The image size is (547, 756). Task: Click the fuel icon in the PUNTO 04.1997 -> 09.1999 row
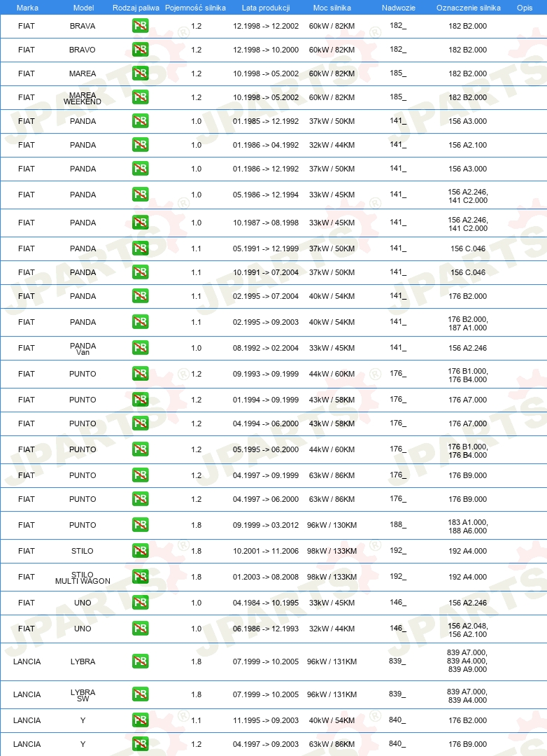140,475
